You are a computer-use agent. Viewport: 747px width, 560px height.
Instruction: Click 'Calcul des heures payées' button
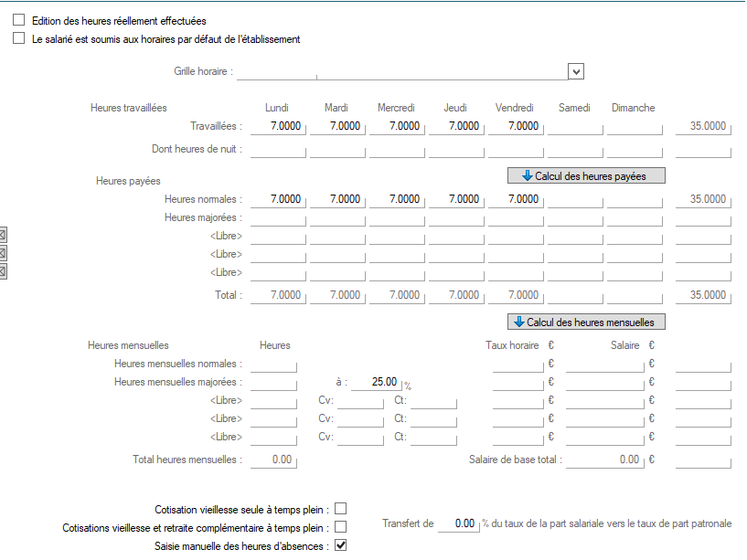point(586,175)
